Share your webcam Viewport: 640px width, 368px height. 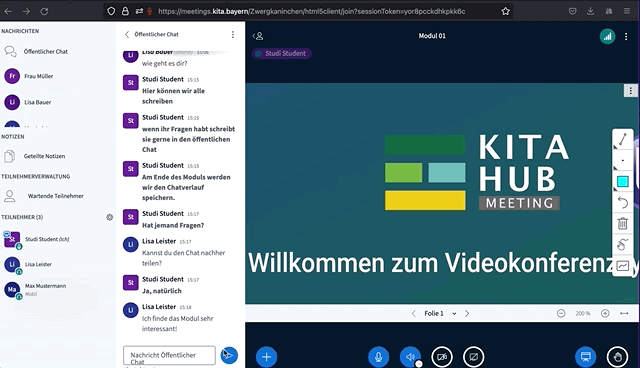click(x=442, y=357)
